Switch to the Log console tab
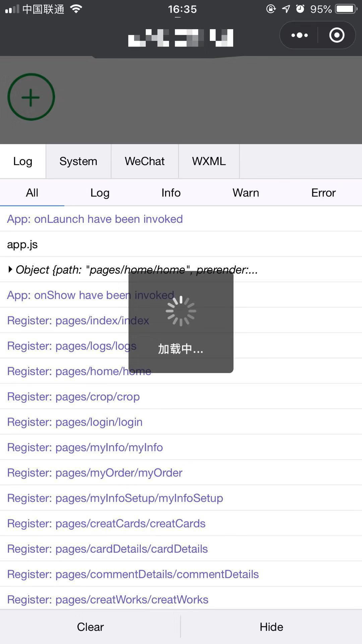This screenshot has width=362, height=644. click(x=23, y=161)
